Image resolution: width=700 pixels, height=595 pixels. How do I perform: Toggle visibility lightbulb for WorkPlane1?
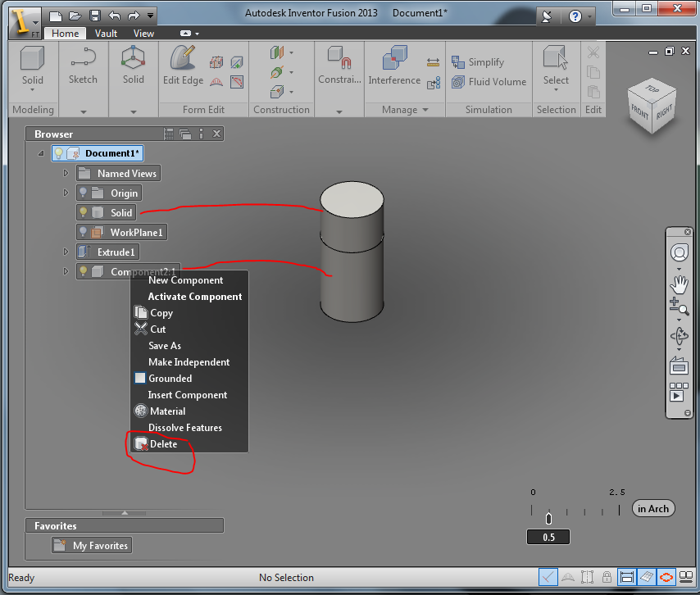(84, 232)
